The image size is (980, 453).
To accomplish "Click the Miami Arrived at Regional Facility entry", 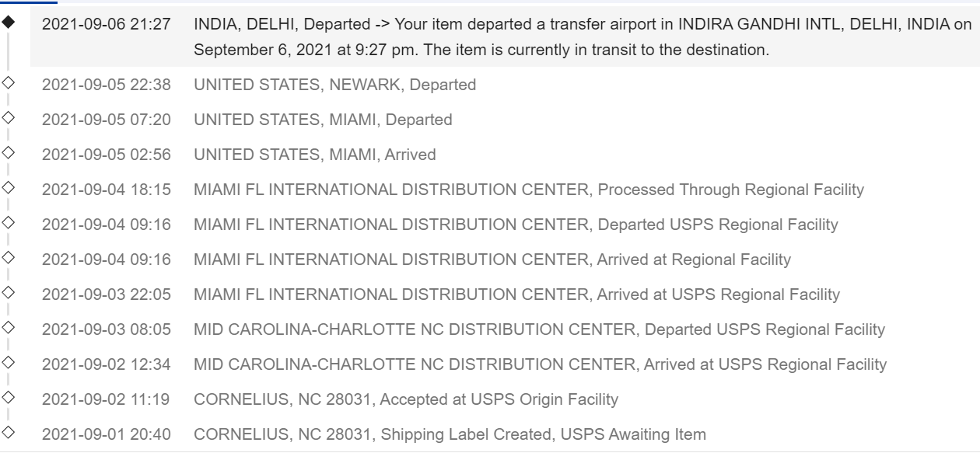I will tap(492, 260).
